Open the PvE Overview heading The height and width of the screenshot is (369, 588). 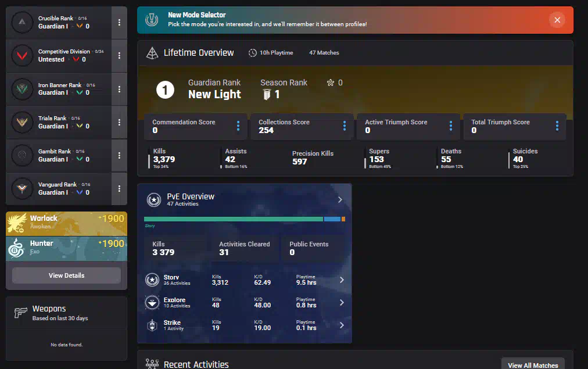(x=191, y=196)
